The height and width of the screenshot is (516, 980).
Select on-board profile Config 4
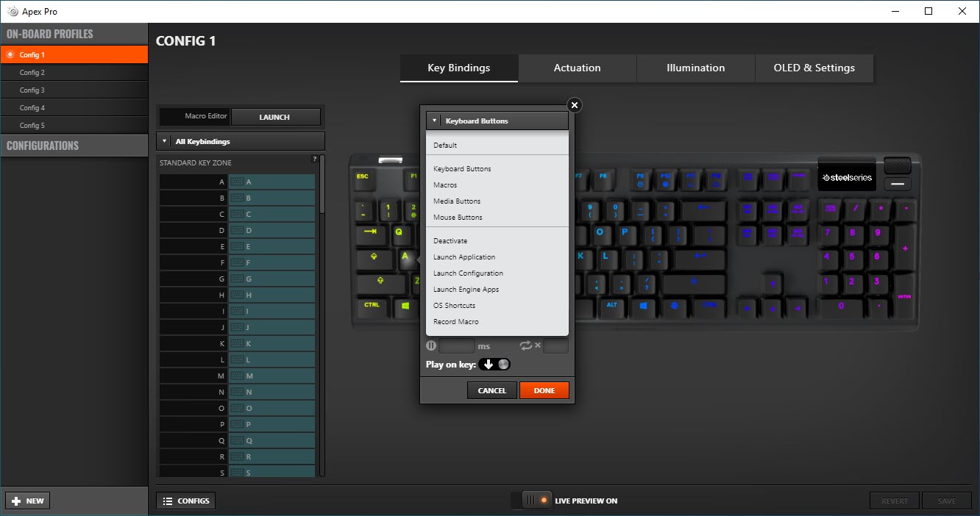tap(74, 107)
